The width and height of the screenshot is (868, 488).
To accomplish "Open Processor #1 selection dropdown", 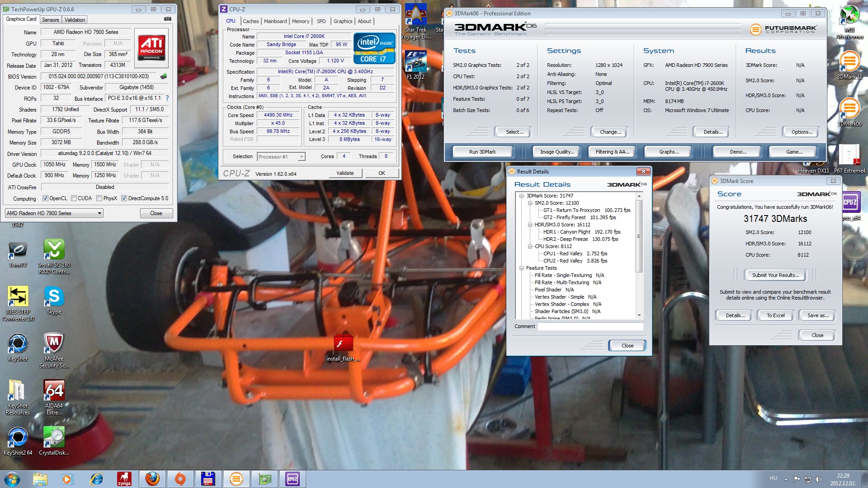I will (x=281, y=157).
